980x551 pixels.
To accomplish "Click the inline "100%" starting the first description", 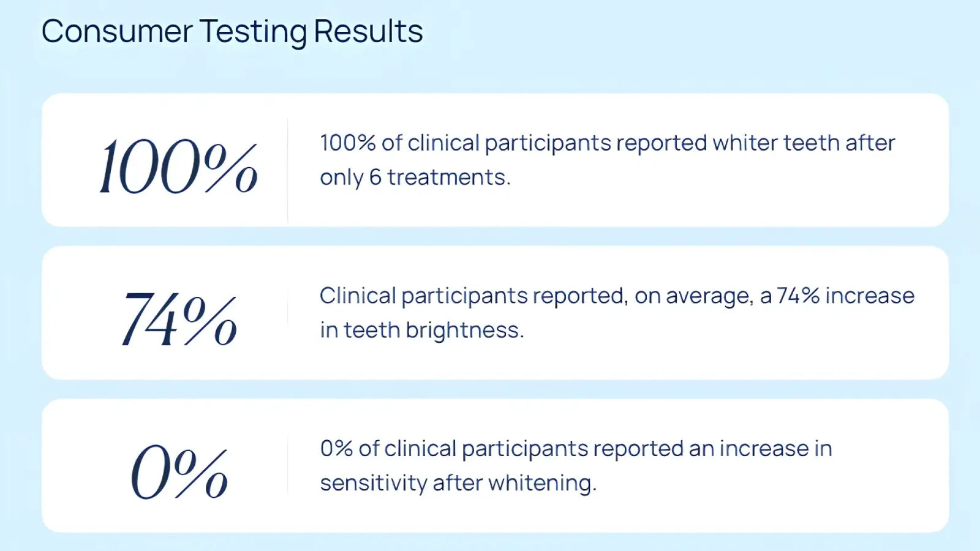I will tap(347, 143).
